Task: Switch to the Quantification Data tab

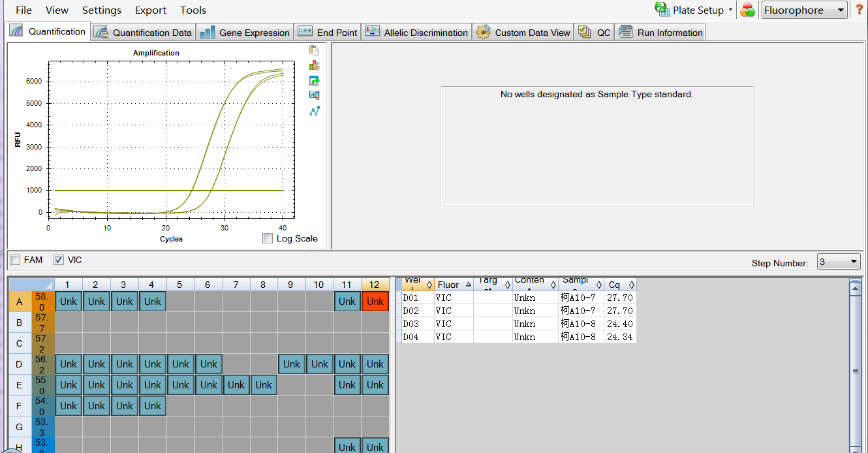Action: 144,33
